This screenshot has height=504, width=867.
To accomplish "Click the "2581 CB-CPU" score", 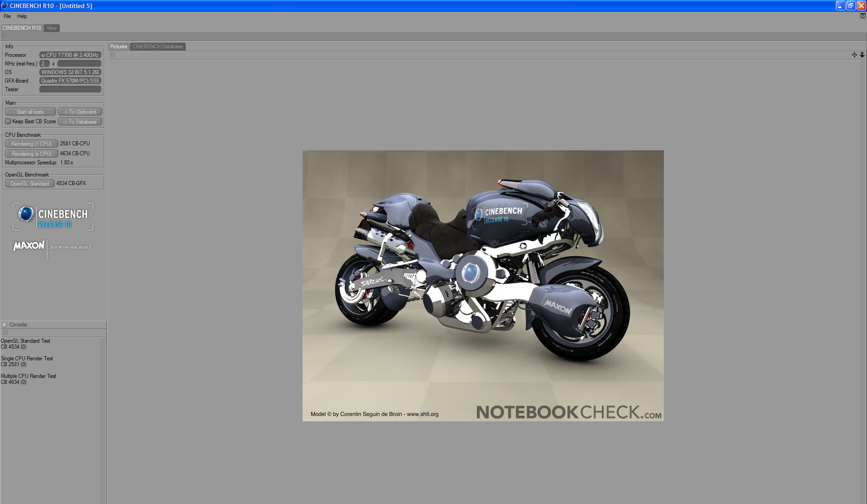I will [x=75, y=144].
